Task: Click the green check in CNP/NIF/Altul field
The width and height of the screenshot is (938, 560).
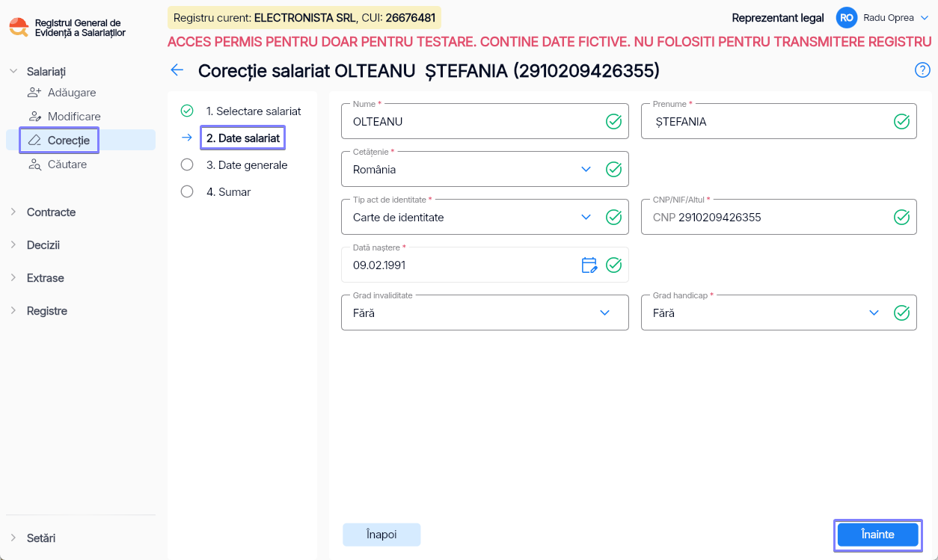Action: coord(902,217)
